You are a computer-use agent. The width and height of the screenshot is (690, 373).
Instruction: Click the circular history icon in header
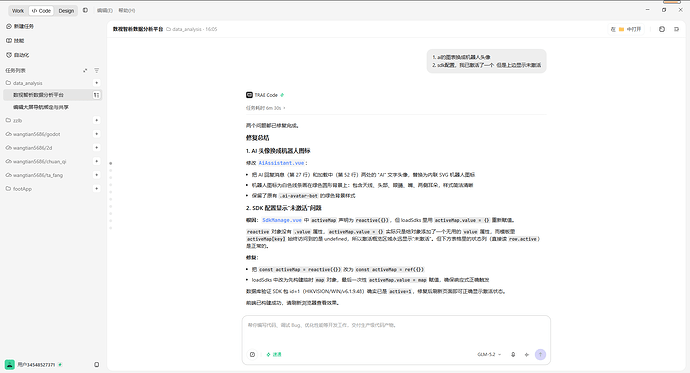(x=662, y=29)
